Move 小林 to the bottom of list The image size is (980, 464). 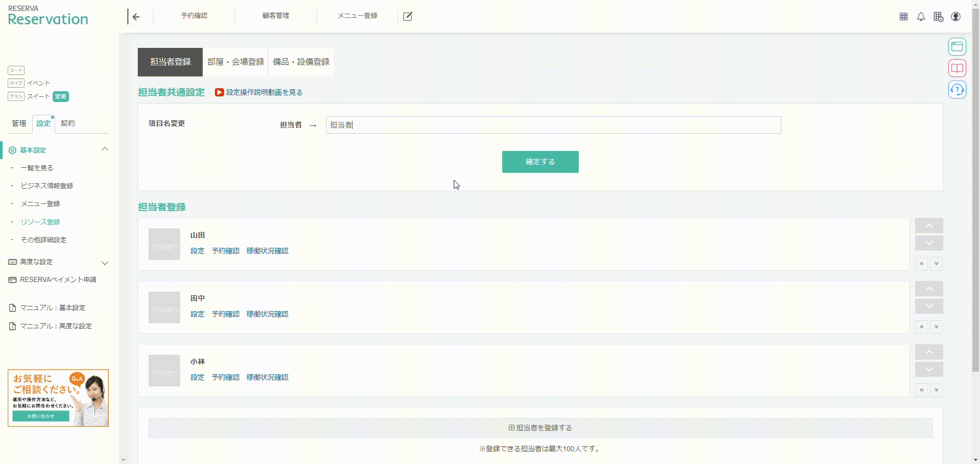point(936,390)
